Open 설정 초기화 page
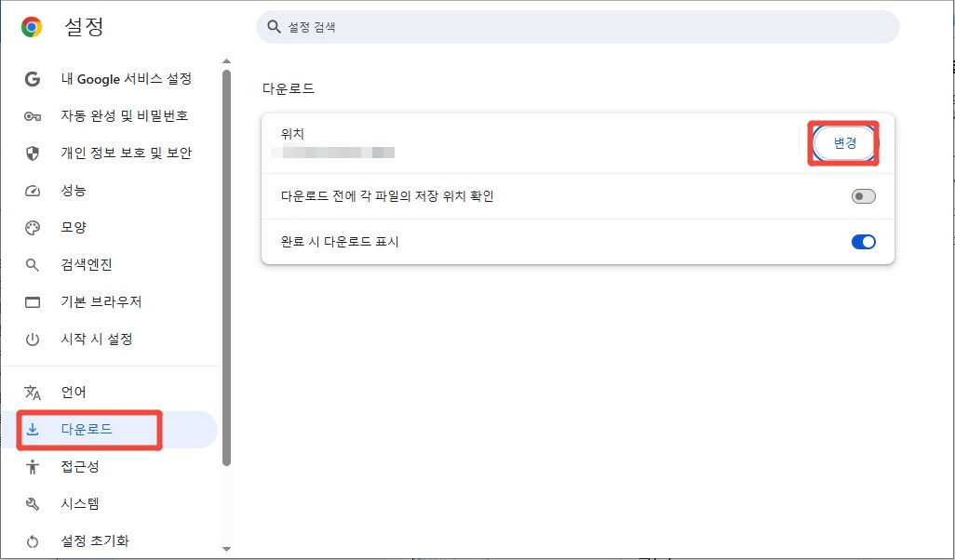Image resolution: width=955 pixels, height=560 pixels. pyautogui.click(x=95, y=541)
